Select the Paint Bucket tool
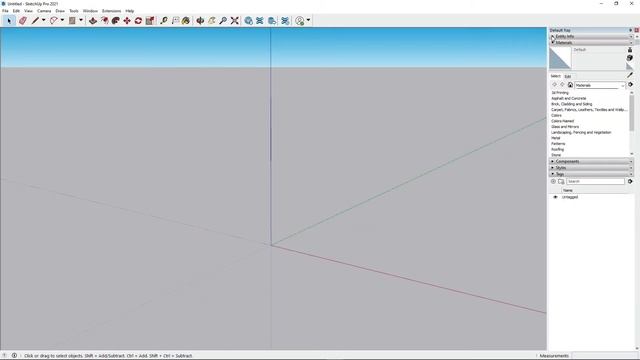The height and width of the screenshot is (360, 640). coord(186,20)
